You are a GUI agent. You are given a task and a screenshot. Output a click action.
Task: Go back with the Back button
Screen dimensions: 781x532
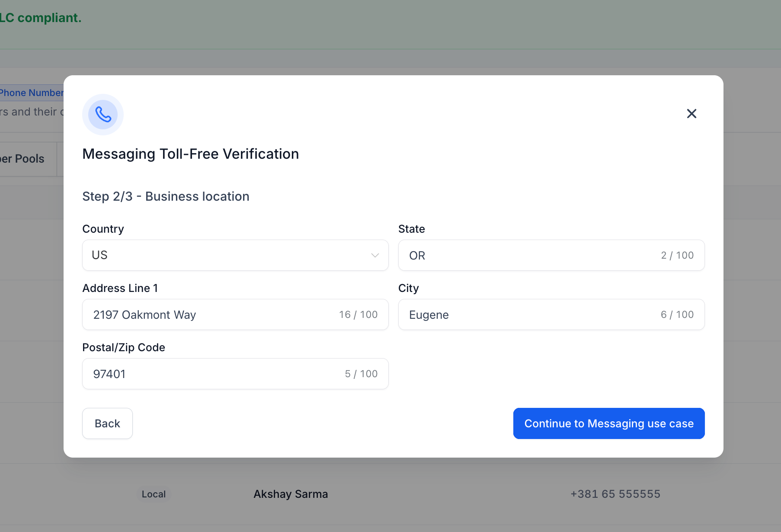[x=107, y=423]
